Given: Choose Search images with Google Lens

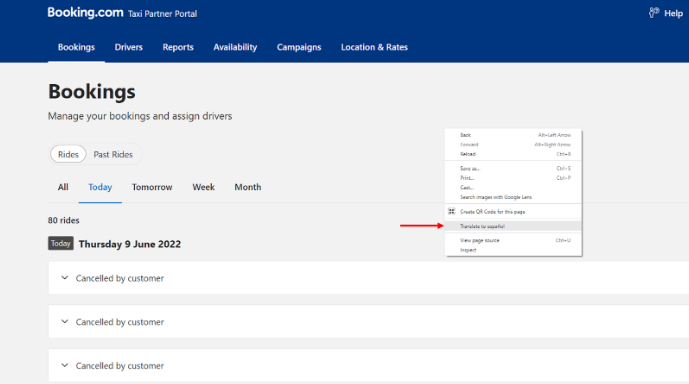Looking at the screenshot, I should [x=513, y=197].
